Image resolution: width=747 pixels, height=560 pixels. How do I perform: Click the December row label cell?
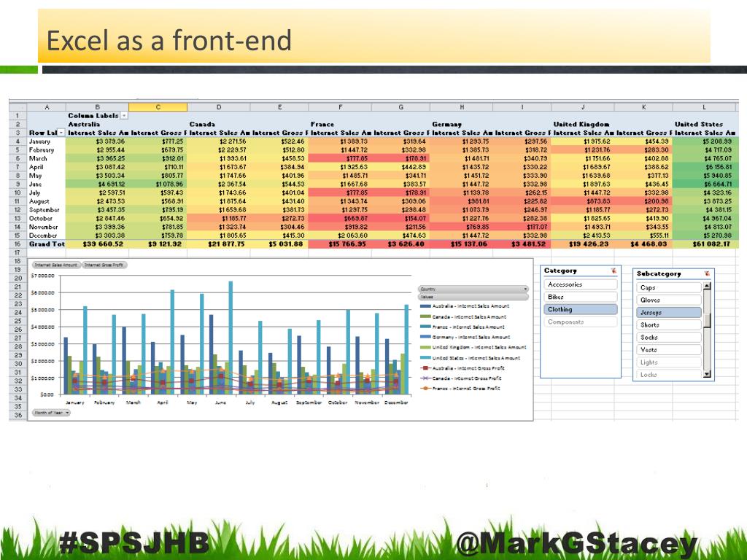(47, 236)
